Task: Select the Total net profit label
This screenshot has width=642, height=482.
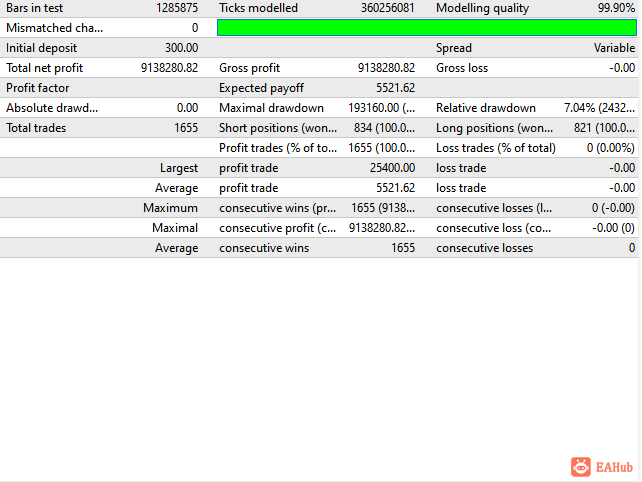Action: click(44, 68)
